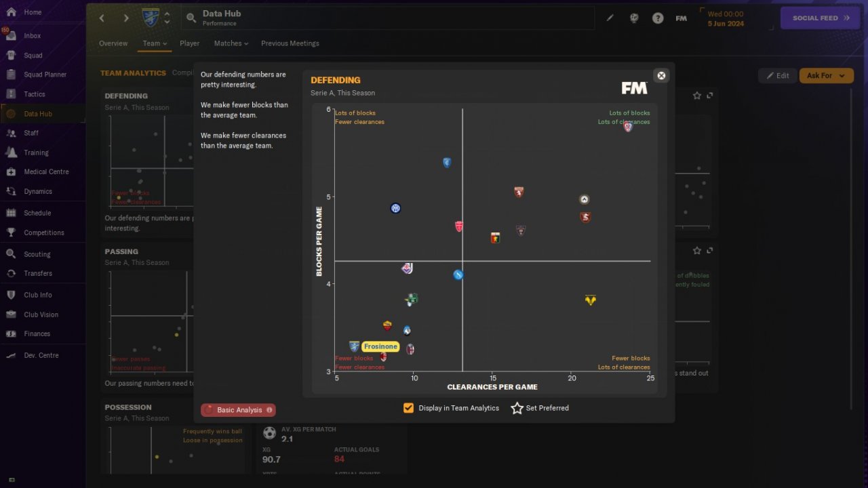The height and width of the screenshot is (488, 868).
Task: Go back with the left arrow
Action: coord(102,18)
